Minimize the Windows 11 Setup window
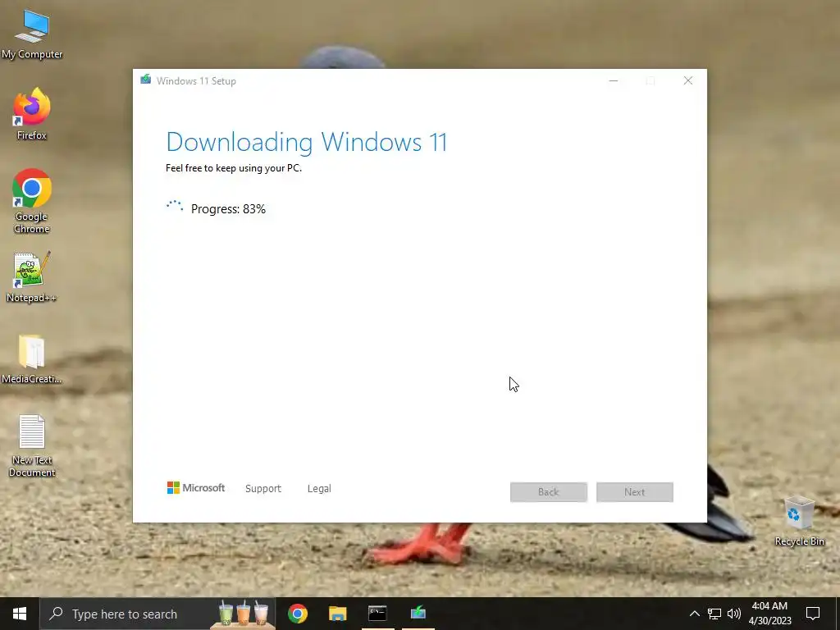 point(614,81)
